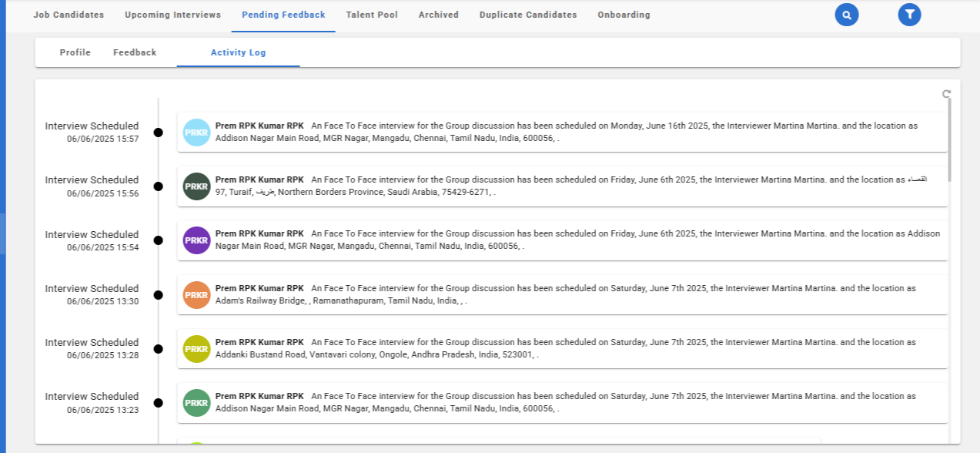
Task: Click the olive yellow PRKR avatar
Action: (196, 348)
